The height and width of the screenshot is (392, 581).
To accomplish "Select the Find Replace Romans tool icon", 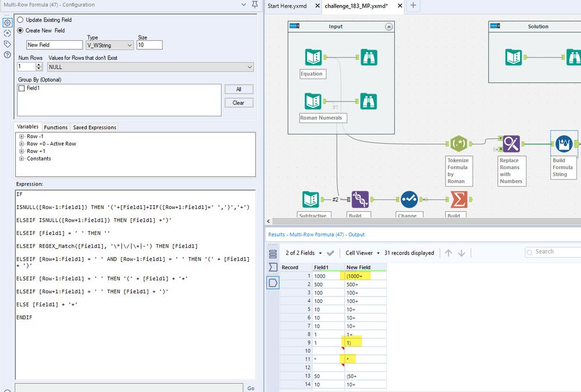I will tap(511, 144).
